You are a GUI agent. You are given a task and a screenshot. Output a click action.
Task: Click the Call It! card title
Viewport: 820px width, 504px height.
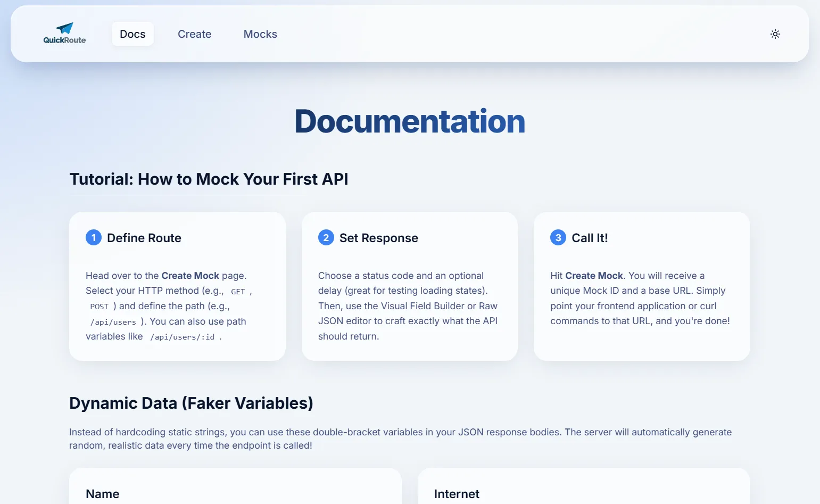[590, 238]
